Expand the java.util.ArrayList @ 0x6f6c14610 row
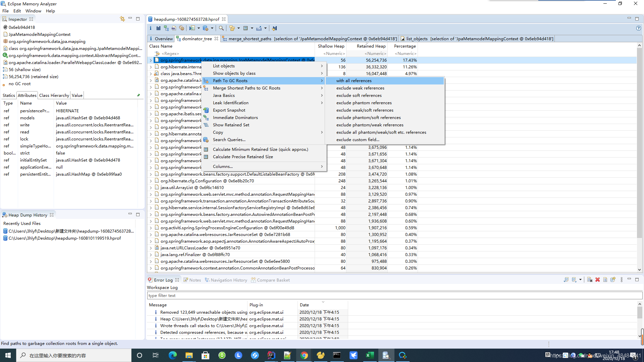 tap(151, 188)
